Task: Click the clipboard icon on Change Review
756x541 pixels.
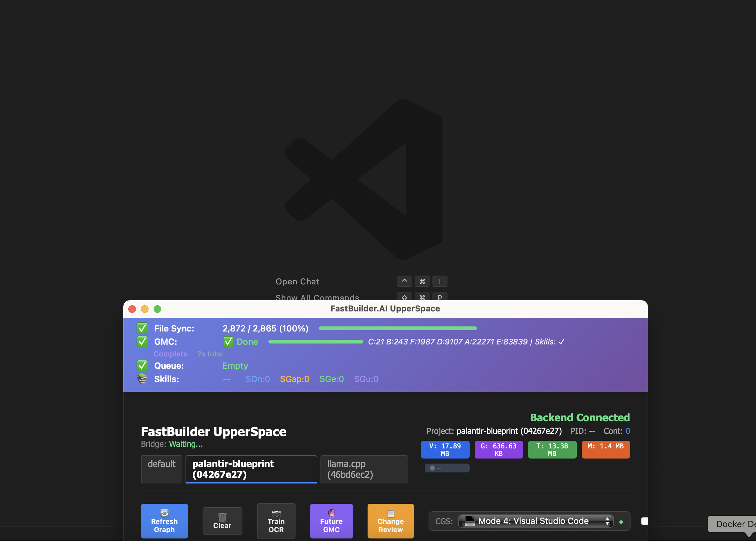Action: 390,514
